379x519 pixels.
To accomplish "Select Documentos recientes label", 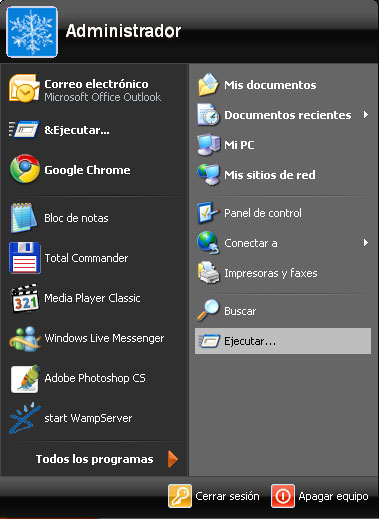I will pos(288,115).
